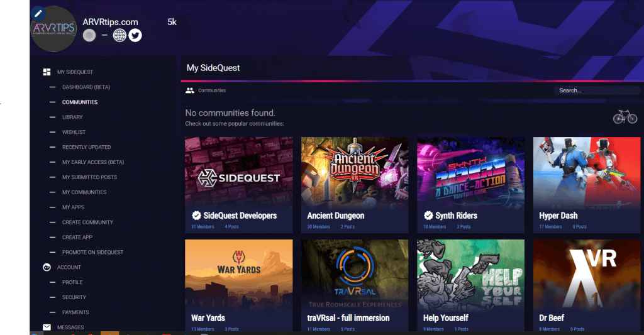
Task: Click the Search input field
Action: [596, 91]
